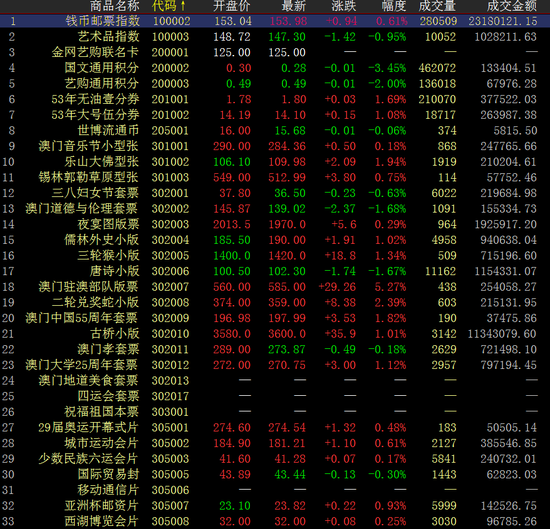The width and height of the screenshot is (550, 529).
Task: Click the 商品名称 column header
Action: (115, 6)
